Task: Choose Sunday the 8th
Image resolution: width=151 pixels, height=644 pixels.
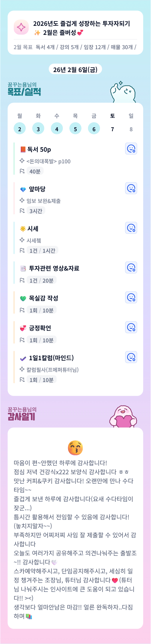Action: tap(131, 129)
